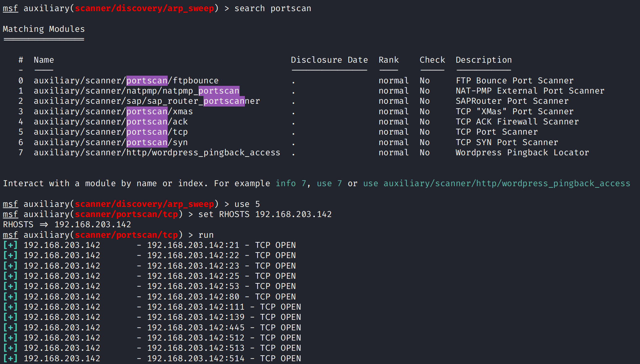Click the 'Disclosure Date' column header
This screenshot has width=640, height=364.
[329, 60]
